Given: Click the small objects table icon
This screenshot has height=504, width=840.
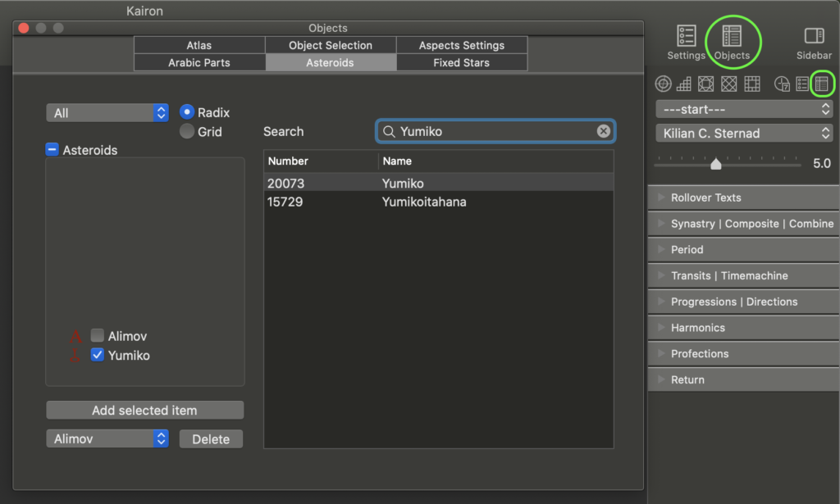Looking at the screenshot, I should pyautogui.click(x=822, y=84).
